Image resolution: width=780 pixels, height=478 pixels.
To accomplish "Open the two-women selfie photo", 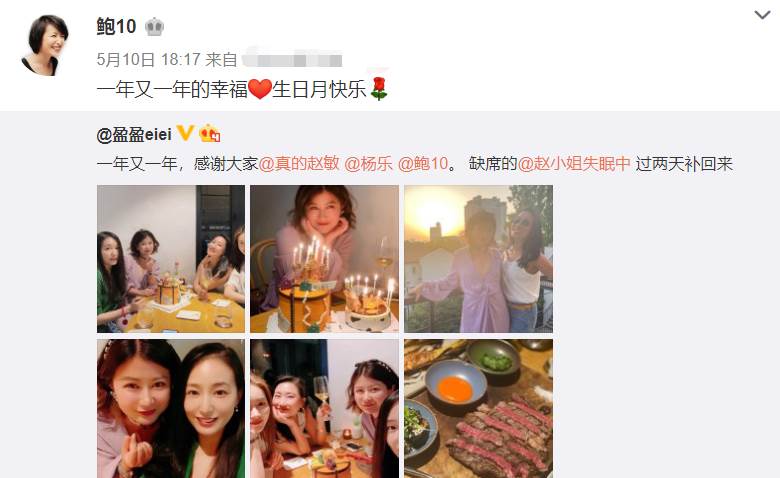I will point(171,409).
